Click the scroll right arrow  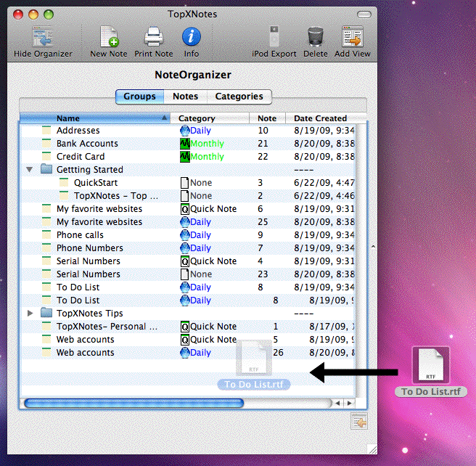coord(350,403)
